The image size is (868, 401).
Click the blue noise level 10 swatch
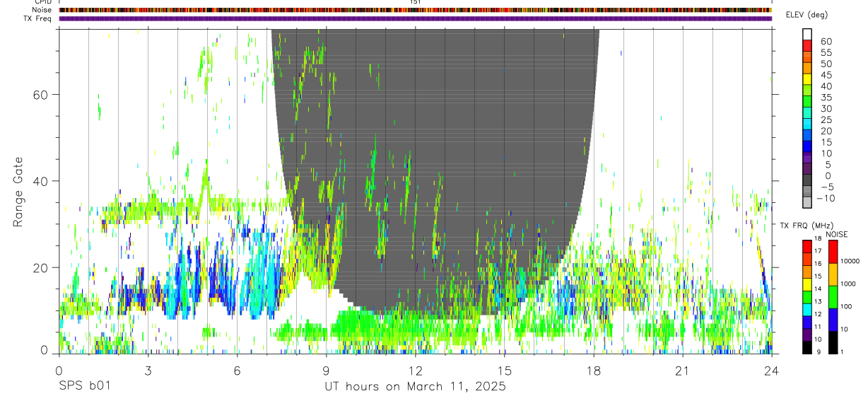tap(831, 319)
